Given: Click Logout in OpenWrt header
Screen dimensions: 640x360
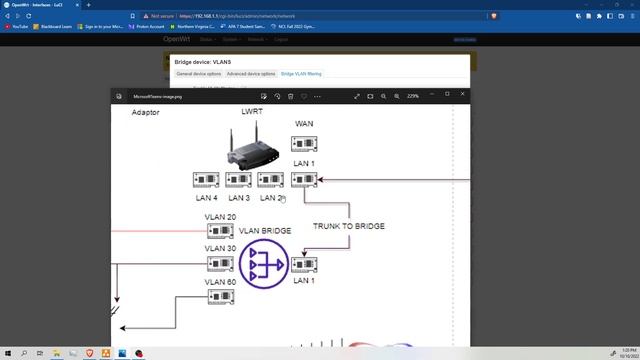Looking at the screenshot, I should pyautogui.click(x=281, y=40).
